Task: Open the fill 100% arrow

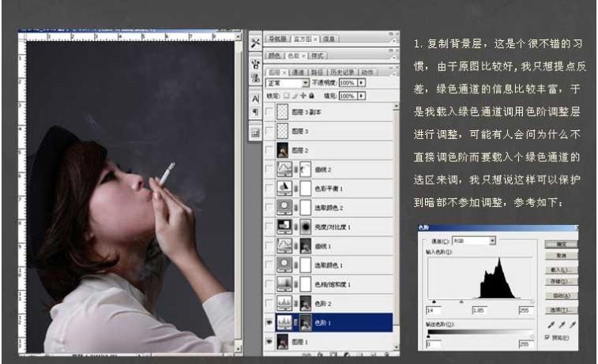Action: [361, 96]
